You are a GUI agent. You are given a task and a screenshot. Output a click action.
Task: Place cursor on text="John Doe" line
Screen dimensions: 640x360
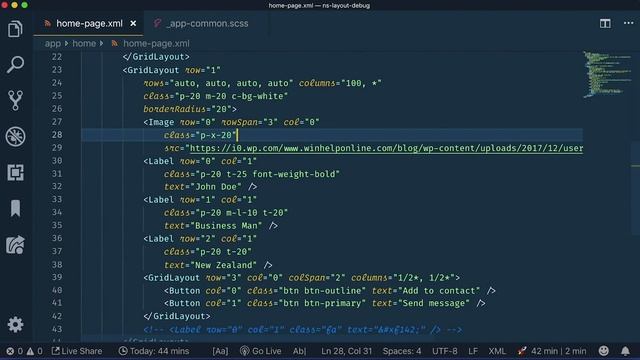pos(211,187)
